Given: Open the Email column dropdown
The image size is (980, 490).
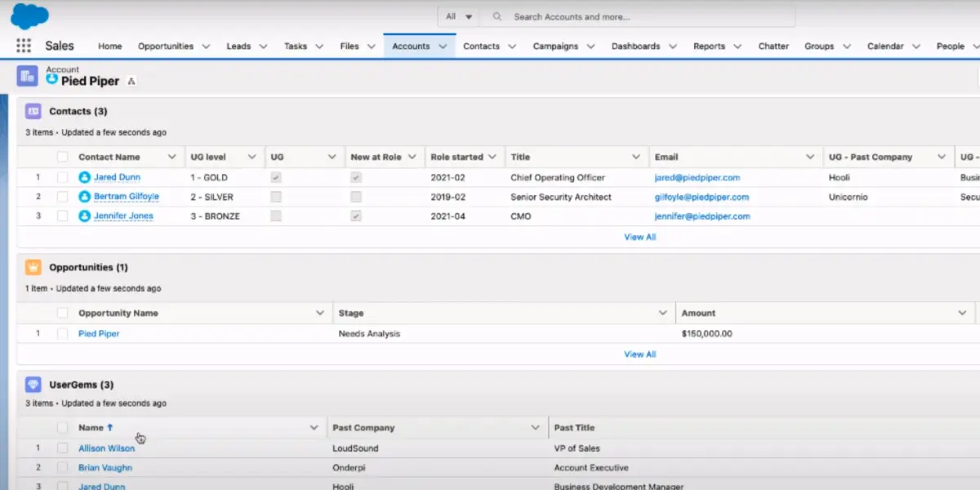Looking at the screenshot, I should 810,157.
